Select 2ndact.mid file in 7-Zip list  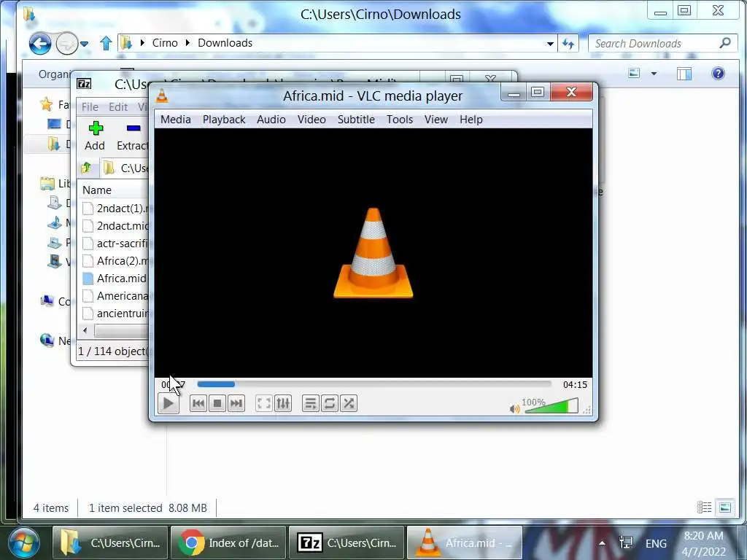(x=115, y=226)
